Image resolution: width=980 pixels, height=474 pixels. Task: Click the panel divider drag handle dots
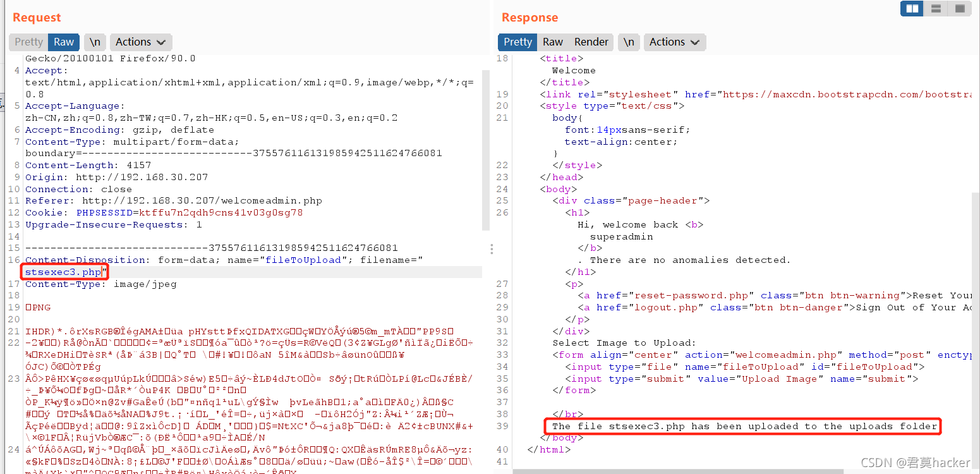tap(492, 249)
